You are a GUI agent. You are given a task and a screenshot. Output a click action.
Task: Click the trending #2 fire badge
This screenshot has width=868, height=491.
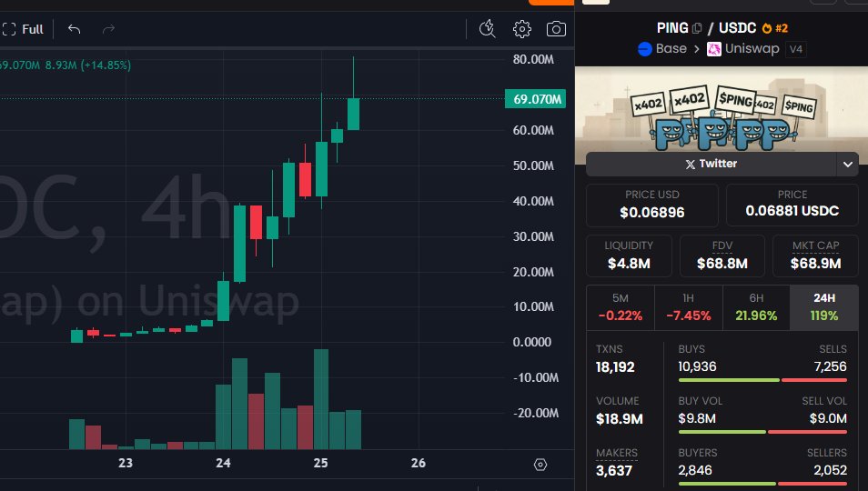click(774, 28)
